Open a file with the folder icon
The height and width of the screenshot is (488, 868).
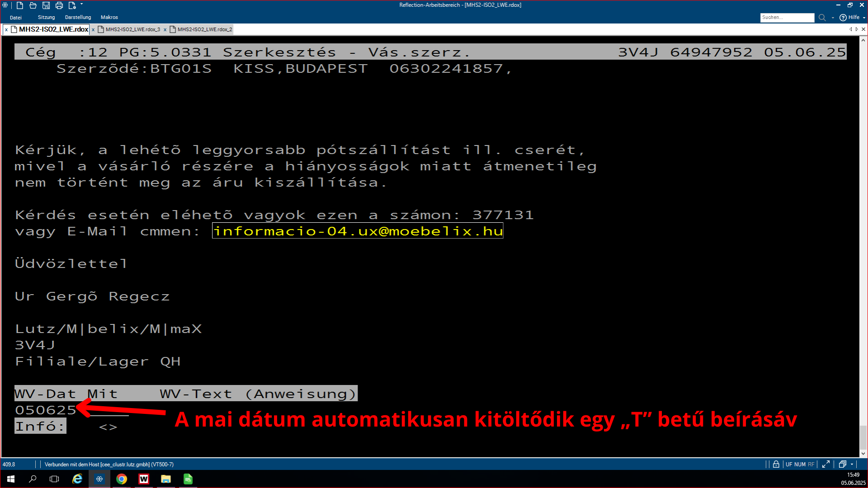coord(33,5)
